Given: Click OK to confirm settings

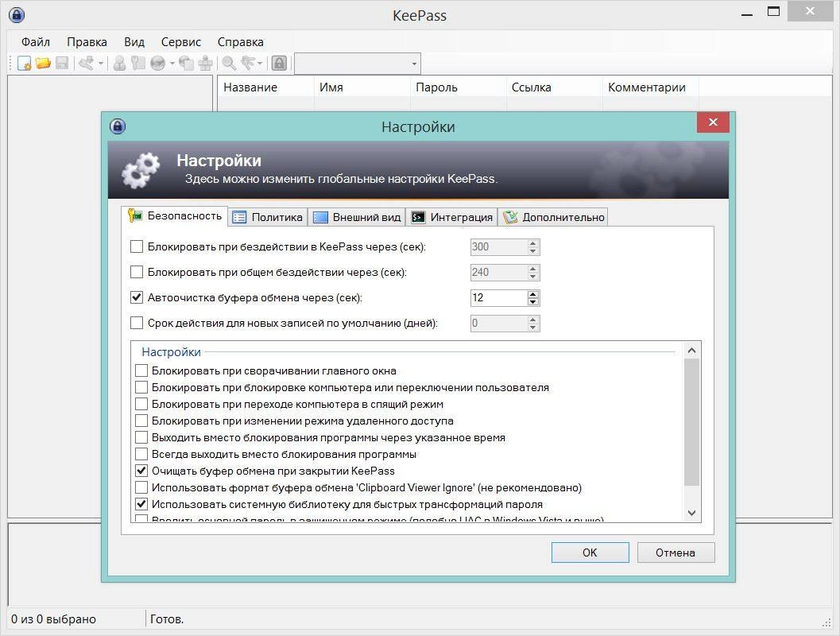Looking at the screenshot, I should pos(590,553).
